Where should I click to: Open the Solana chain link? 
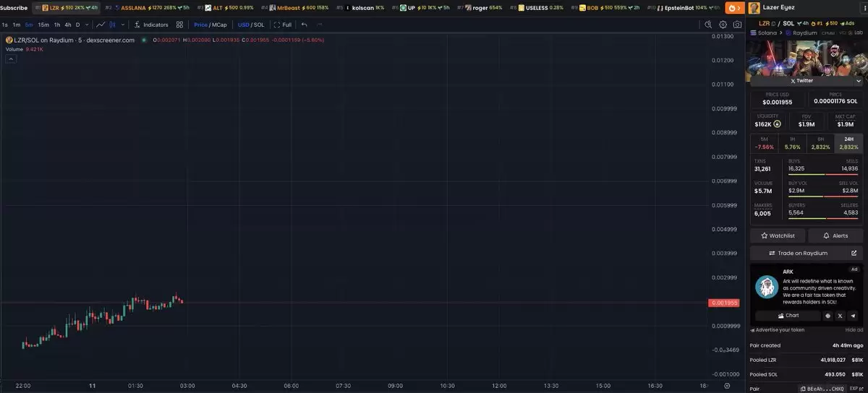[x=765, y=33]
